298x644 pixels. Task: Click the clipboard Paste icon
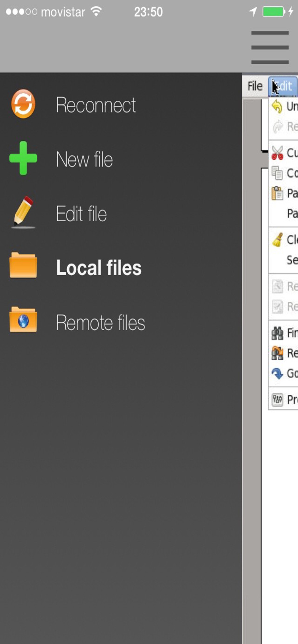277,193
